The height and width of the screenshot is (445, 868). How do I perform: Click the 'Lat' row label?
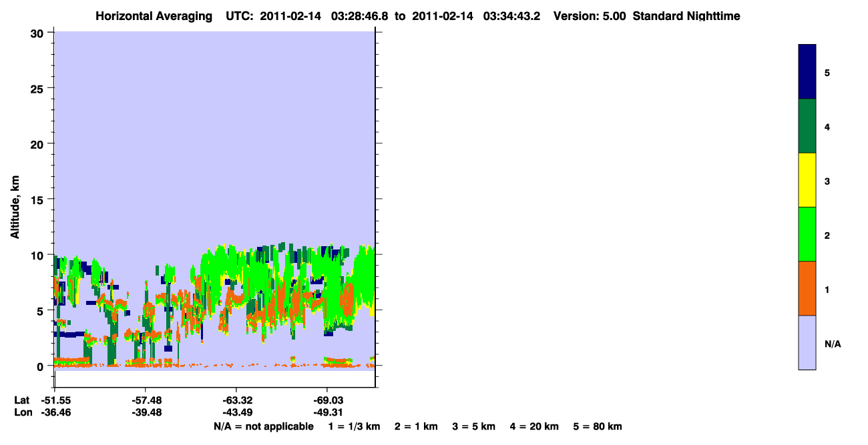click(x=21, y=400)
